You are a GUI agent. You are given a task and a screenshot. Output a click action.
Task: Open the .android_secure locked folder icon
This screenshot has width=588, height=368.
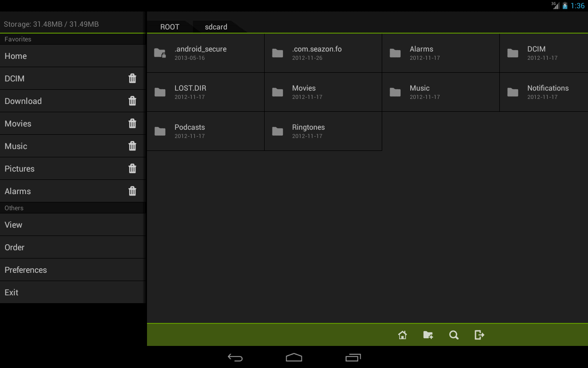(x=160, y=53)
